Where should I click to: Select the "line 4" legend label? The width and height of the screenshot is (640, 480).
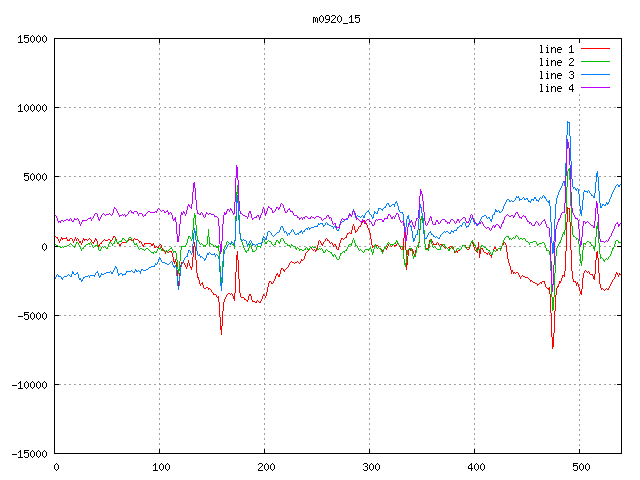[x=556, y=88]
